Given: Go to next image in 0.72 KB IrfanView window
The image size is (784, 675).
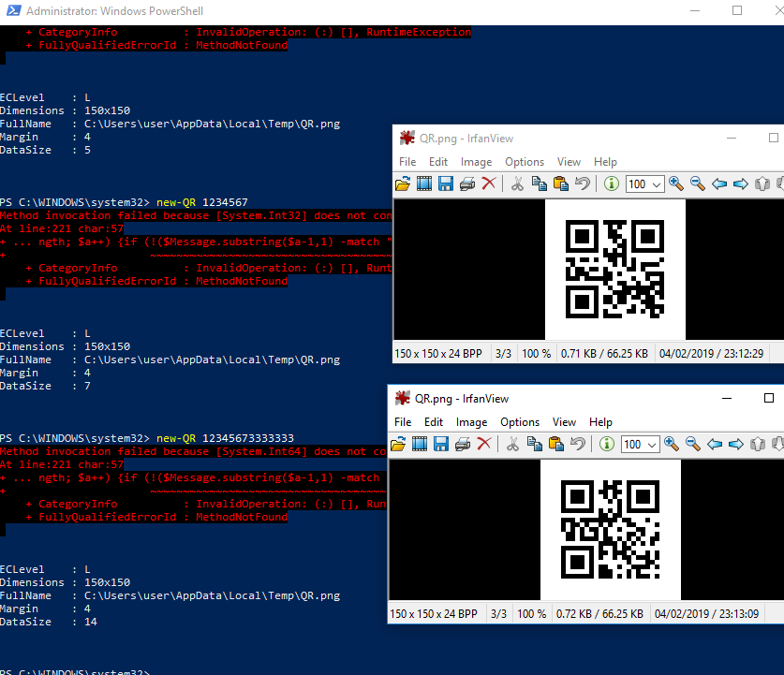Looking at the screenshot, I should 736,444.
